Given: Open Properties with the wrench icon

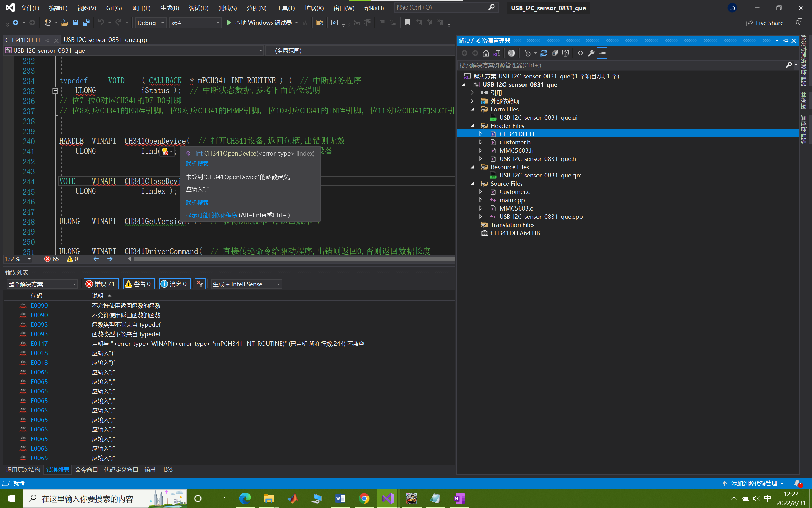Looking at the screenshot, I should coord(591,53).
